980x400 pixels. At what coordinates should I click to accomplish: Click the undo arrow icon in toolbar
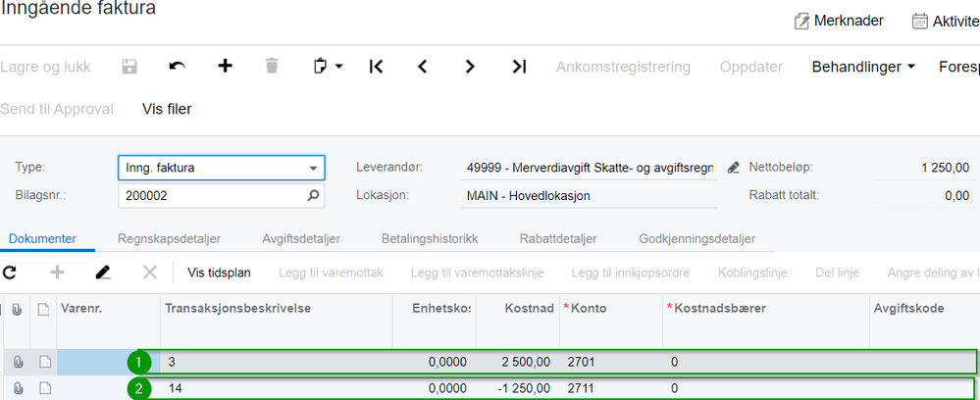pyautogui.click(x=177, y=67)
